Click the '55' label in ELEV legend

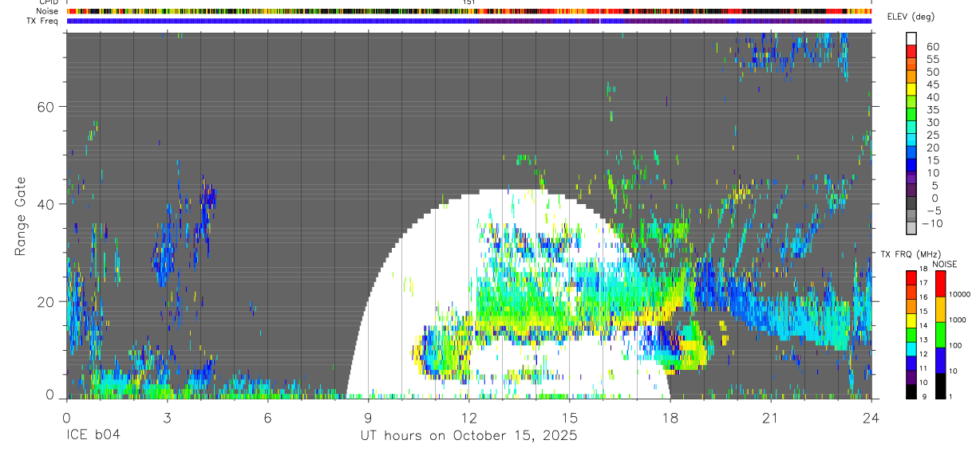point(932,59)
